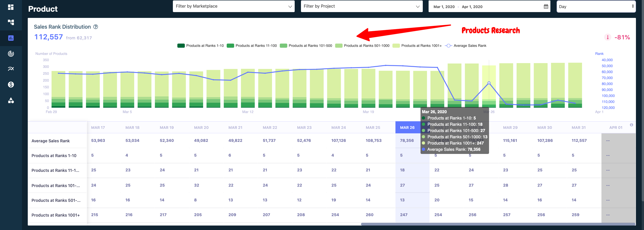
Task: Select the bar chart icon in sidebar
Action: coord(11,38)
